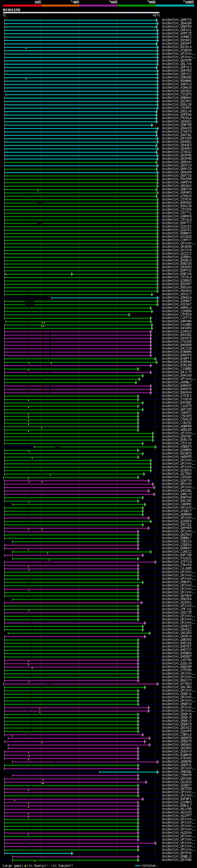Select hit label UniRef100_A5B586
Screen dimensions: 197x868
point(177,78)
